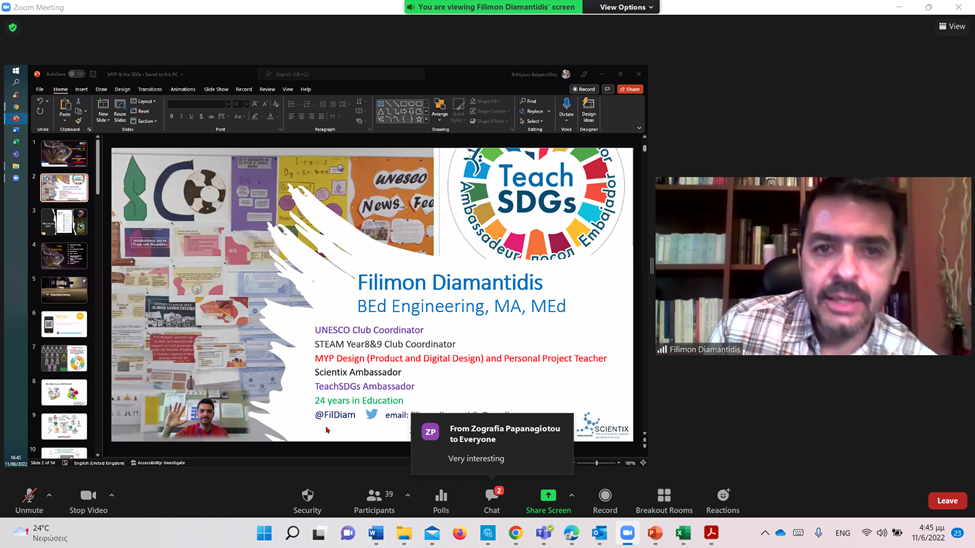The height and width of the screenshot is (548, 975).
Task: Open the Section dropdown
Action: pyautogui.click(x=144, y=121)
